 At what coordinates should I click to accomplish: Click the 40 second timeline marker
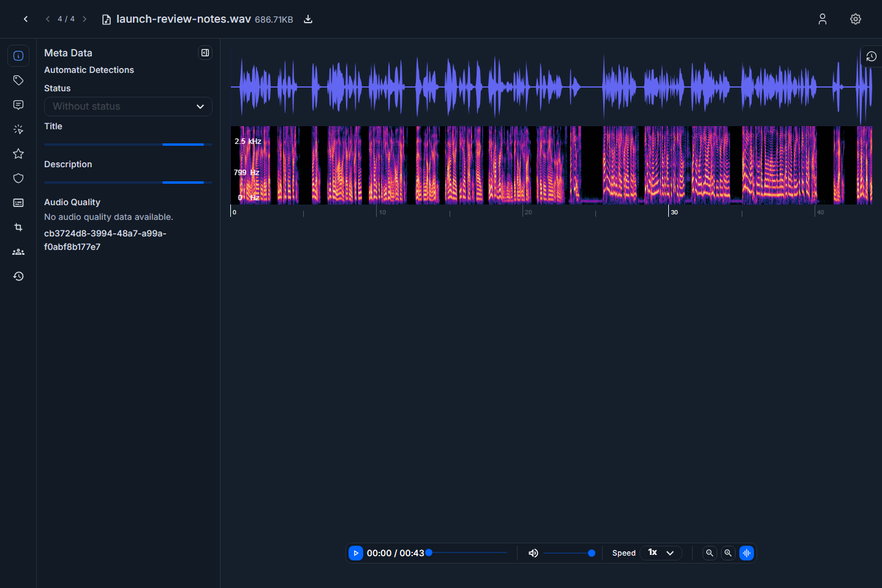coord(820,213)
